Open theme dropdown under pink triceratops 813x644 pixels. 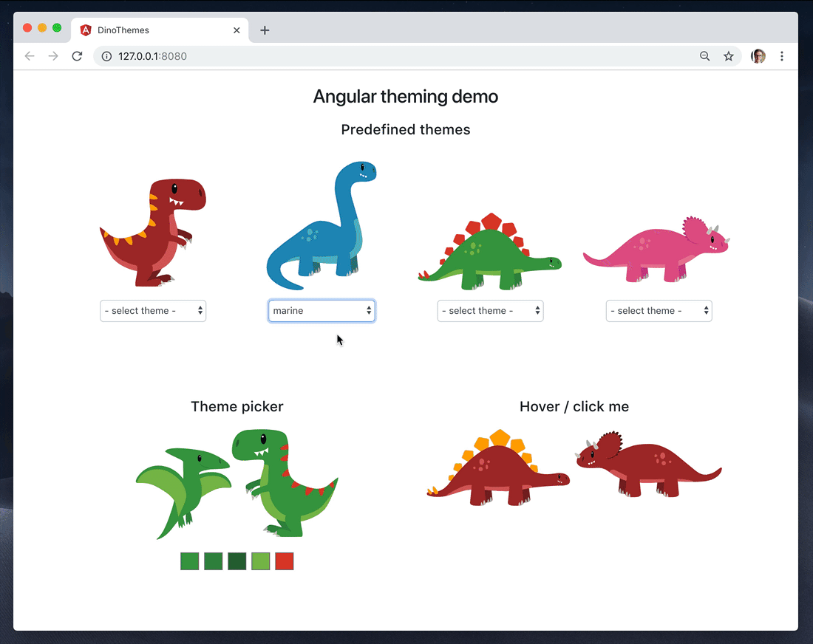click(659, 311)
